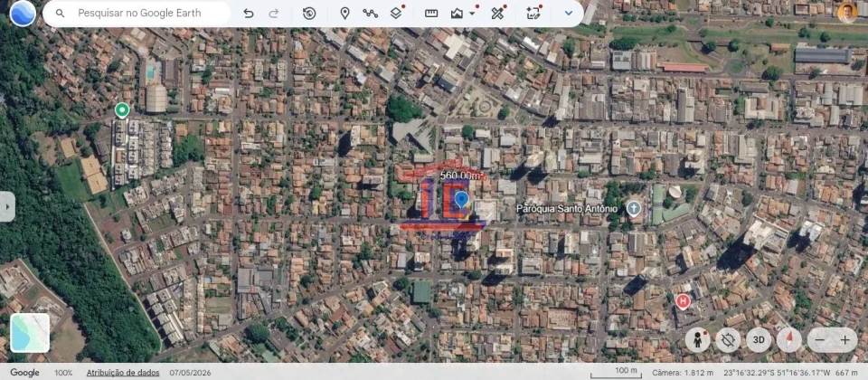Image resolution: width=868 pixels, height=380 pixels.
Task: Click the terrain elevation profile icon
Action: [x=457, y=14]
